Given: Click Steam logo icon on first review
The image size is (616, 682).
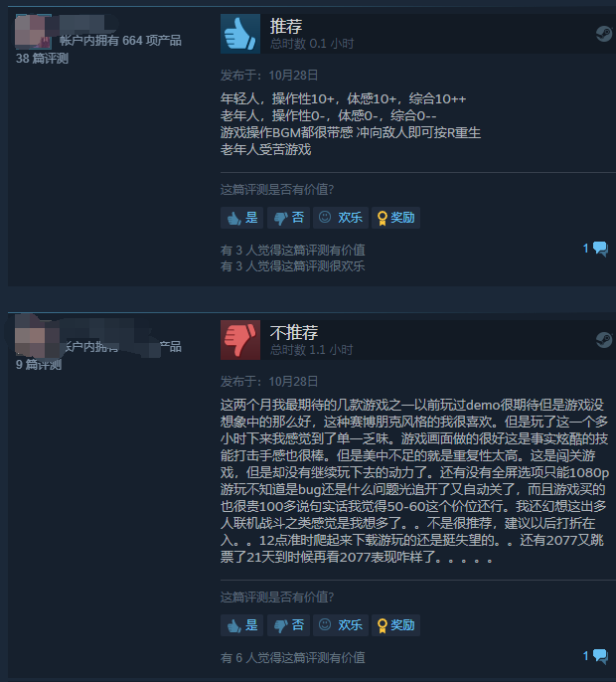Looking at the screenshot, I should click(x=604, y=34).
